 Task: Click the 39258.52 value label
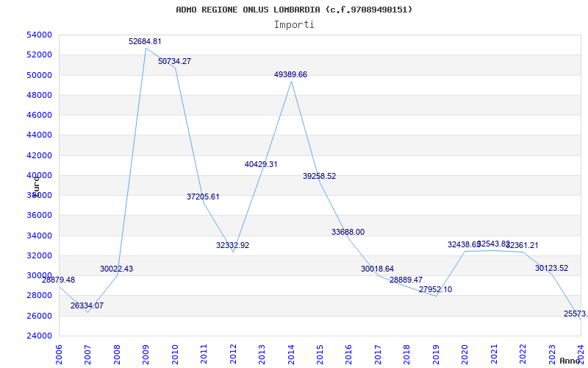[320, 176]
